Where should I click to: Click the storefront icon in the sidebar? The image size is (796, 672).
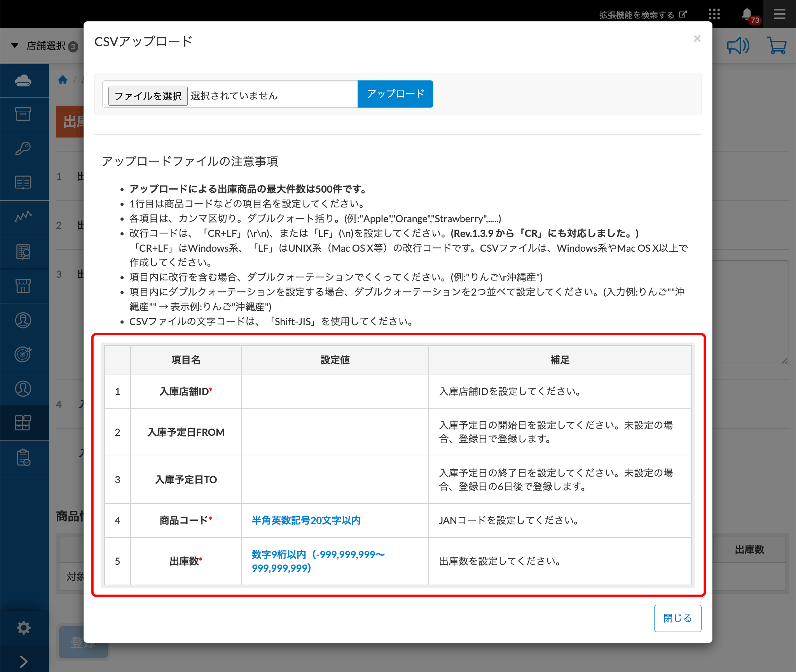tap(23, 286)
